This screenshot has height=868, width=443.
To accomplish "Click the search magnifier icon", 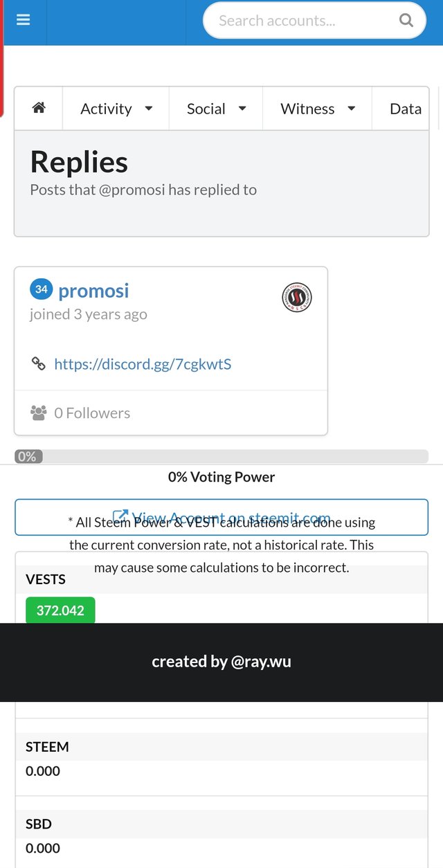I will [x=406, y=21].
